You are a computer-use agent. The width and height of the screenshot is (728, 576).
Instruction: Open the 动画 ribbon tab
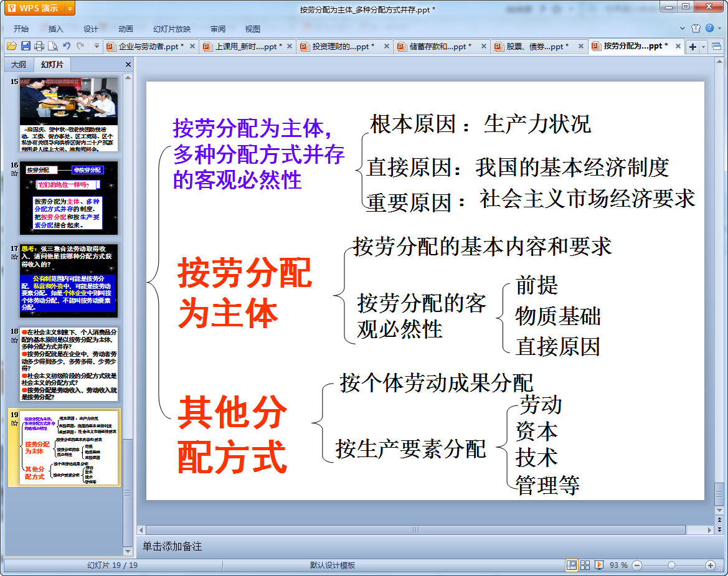125,29
